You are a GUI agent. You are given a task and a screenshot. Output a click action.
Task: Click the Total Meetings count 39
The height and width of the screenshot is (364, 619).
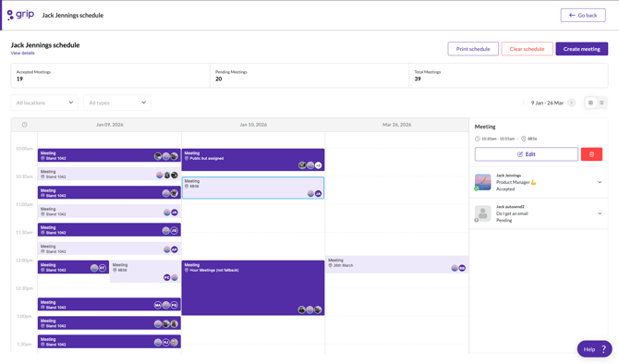pyautogui.click(x=418, y=79)
